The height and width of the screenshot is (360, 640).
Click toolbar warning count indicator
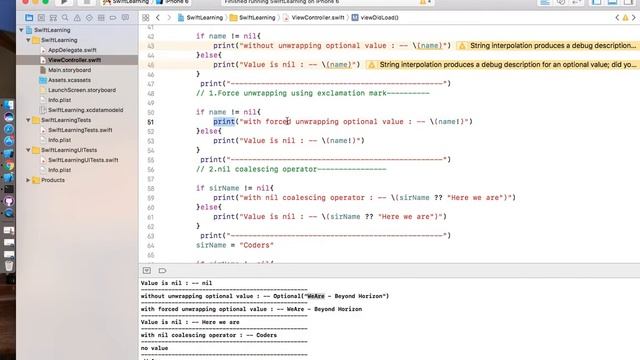click(425, 2)
